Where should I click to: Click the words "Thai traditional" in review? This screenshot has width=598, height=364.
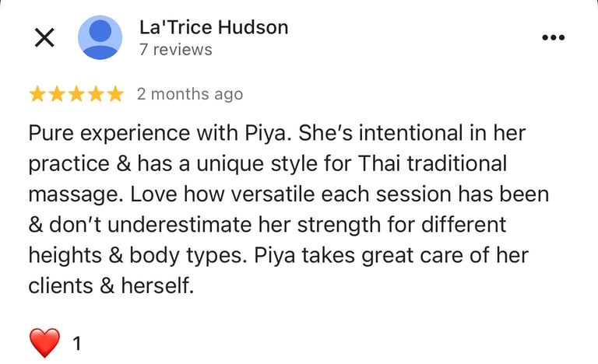pyautogui.click(x=432, y=163)
